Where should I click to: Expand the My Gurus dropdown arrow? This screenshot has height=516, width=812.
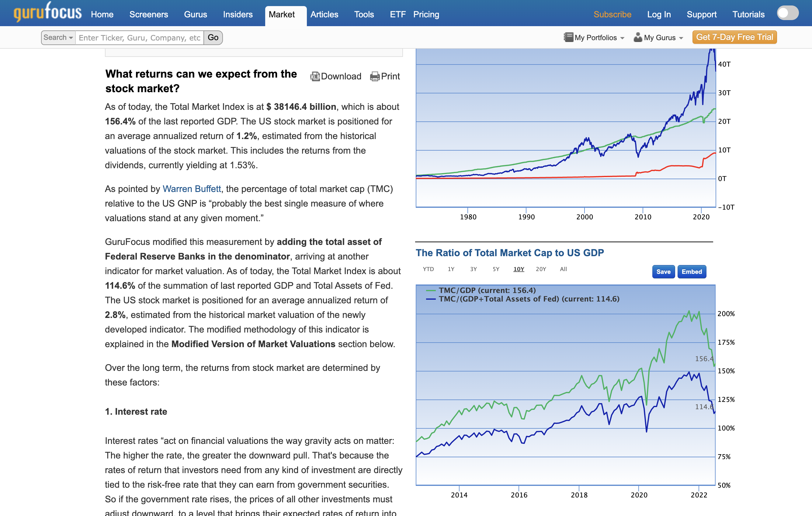[x=681, y=38]
